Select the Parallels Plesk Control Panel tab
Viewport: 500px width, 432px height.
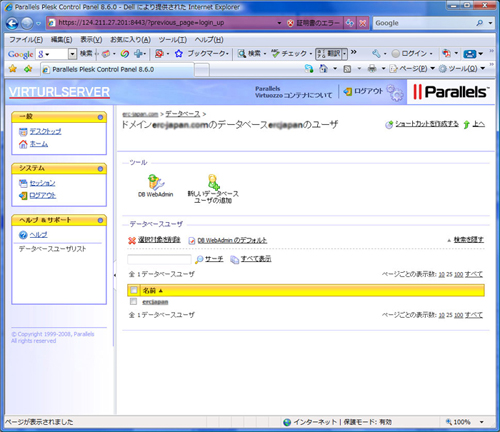click(117, 69)
